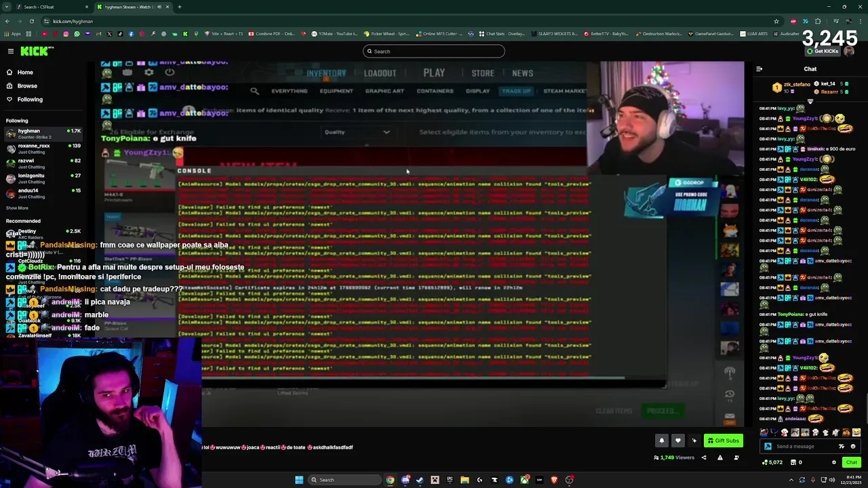Open Brave browser from taskbar
Image resolution: width=868 pixels, height=488 pixels.
(554, 480)
